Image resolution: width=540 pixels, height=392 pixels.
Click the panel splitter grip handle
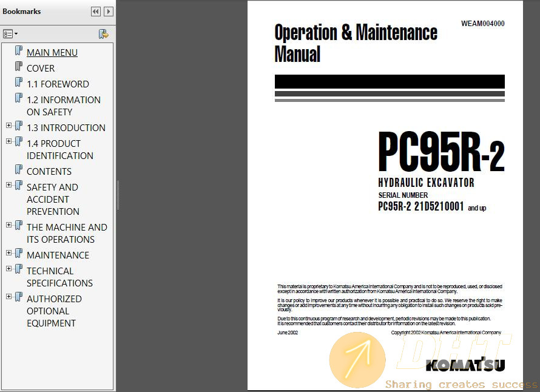pyautogui.click(x=118, y=195)
